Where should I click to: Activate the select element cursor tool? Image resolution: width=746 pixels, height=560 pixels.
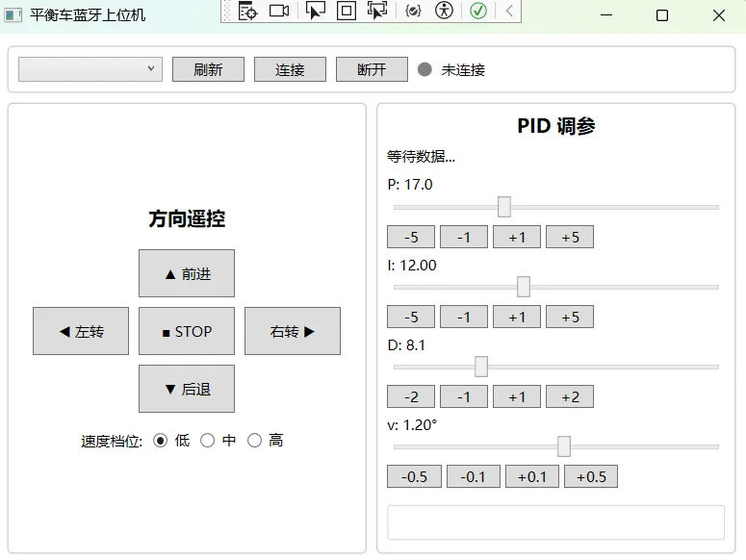coord(315,11)
